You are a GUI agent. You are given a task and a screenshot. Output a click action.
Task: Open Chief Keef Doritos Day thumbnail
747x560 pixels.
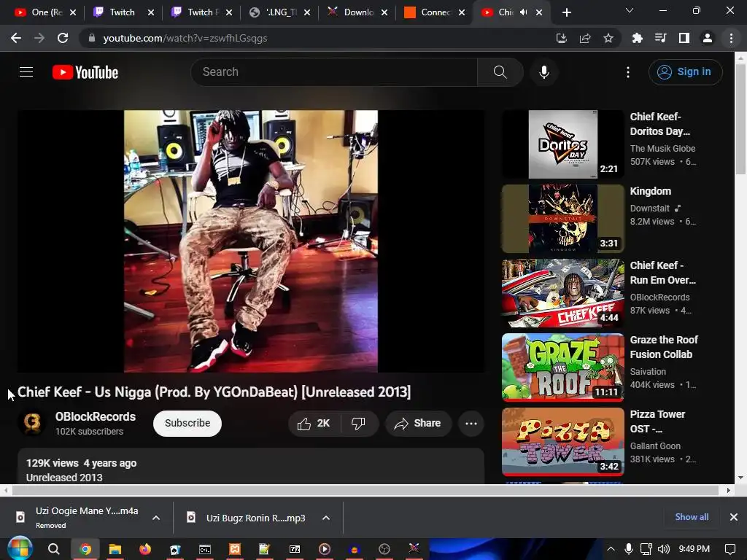(563, 144)
